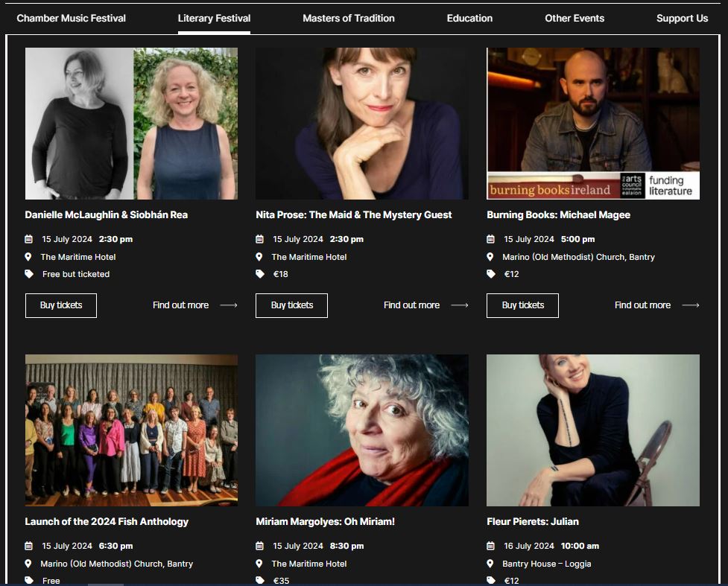Click the arrow icon beside Find out more for Nita Prose

[x=460, y=305]
